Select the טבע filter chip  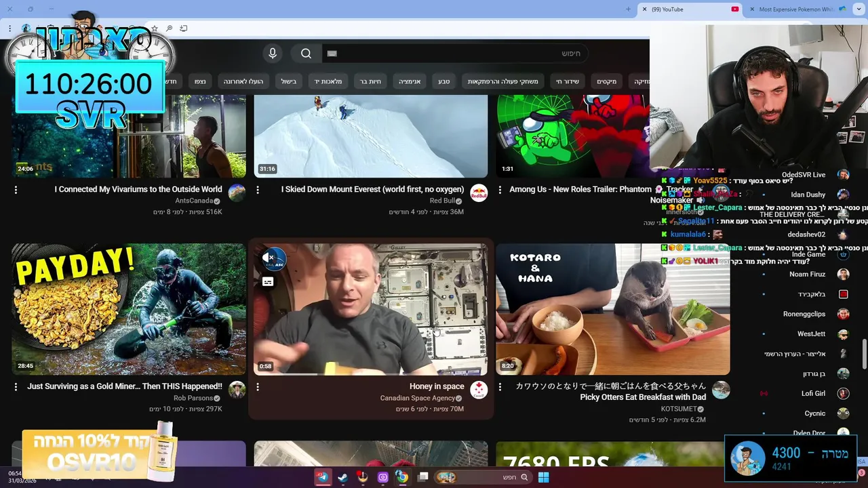tap(443, 81)
